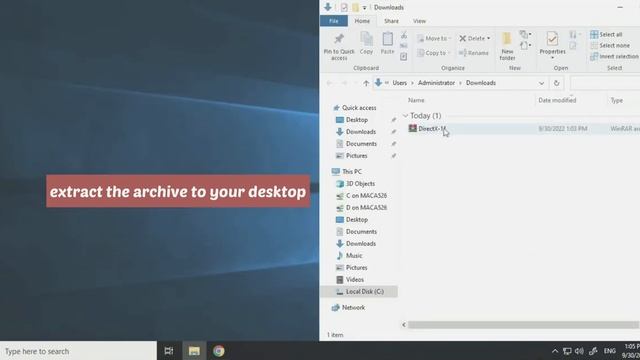Click Pin to Quick access in the ribbon
Viewport: 640px width, 360px height.
(x=339, y=47)
